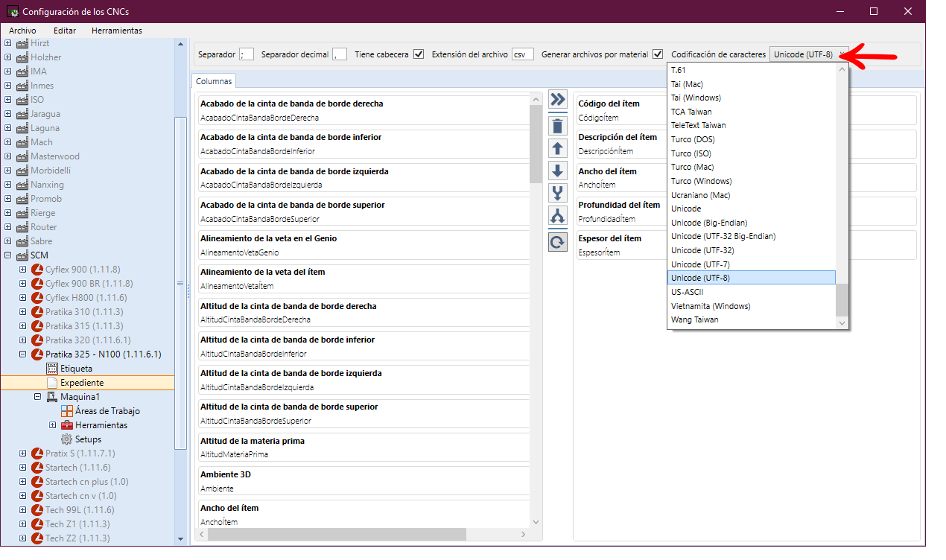The width and height of the screenshot is (946, 560).
Task: Collapse the Pratika 325 - N100 node
Action: pos(23,354)
